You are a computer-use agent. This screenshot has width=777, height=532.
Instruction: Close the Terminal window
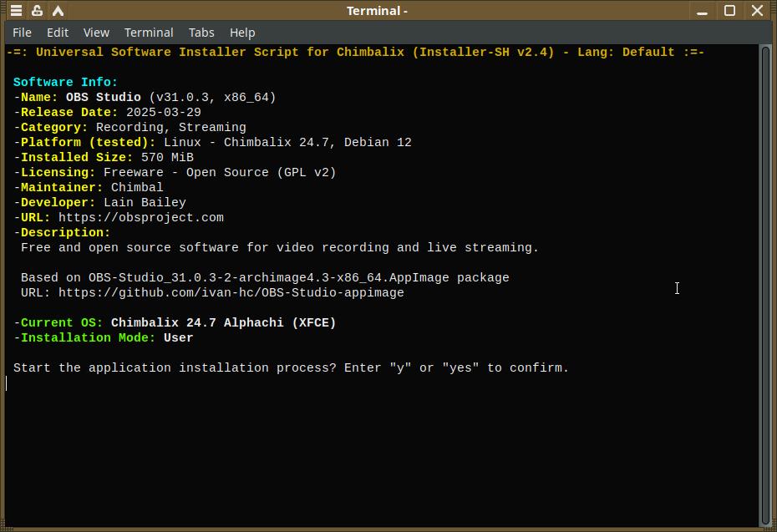pyautogui.click(x=757, y=11)
